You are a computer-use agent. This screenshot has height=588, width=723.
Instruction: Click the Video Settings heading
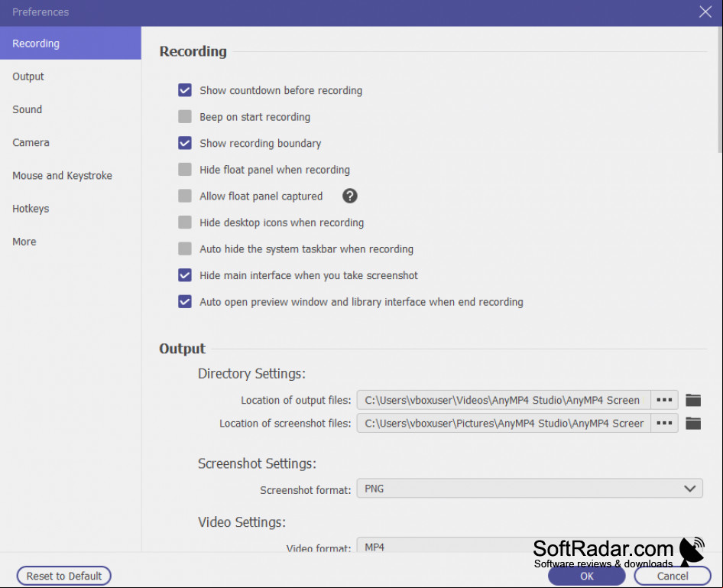click(242, 521)
